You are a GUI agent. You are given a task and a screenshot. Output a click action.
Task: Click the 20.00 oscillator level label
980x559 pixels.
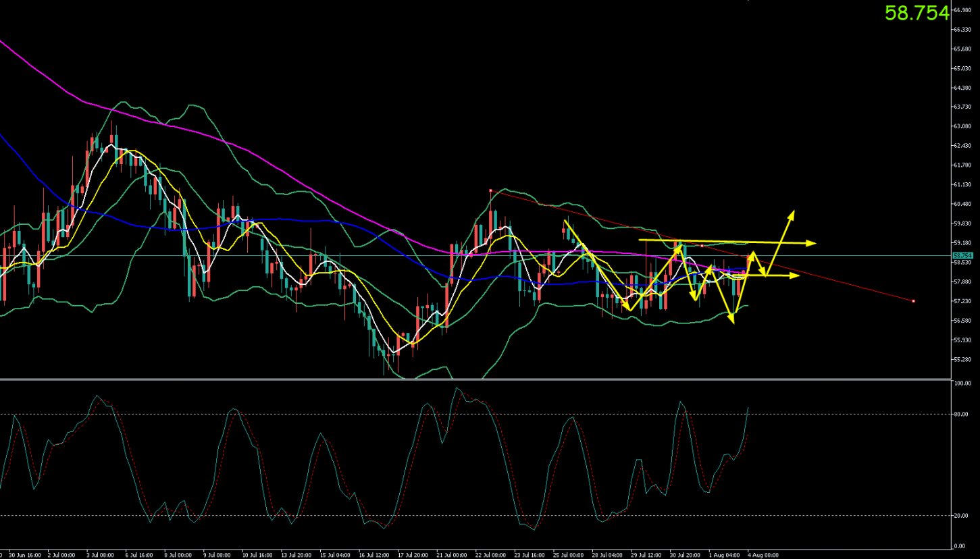click(960, 516)
